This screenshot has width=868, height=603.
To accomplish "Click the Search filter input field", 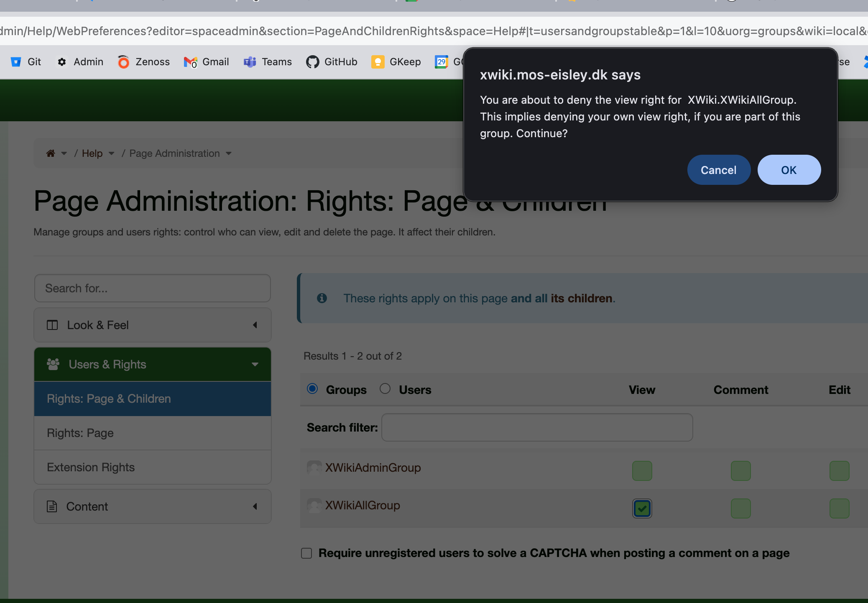I will coord(537,427).
